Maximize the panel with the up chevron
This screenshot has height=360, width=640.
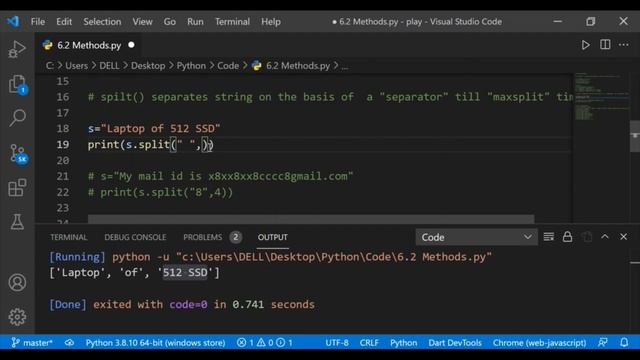605,237
